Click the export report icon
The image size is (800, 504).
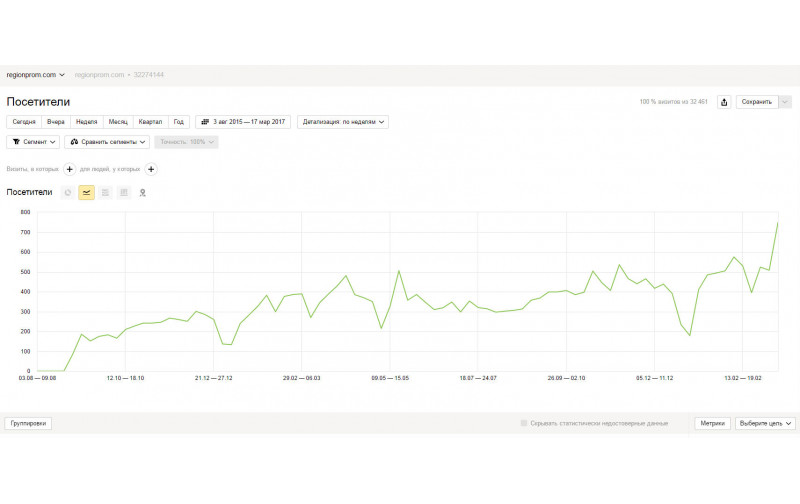pyautogui.click(x=724, y=102)
